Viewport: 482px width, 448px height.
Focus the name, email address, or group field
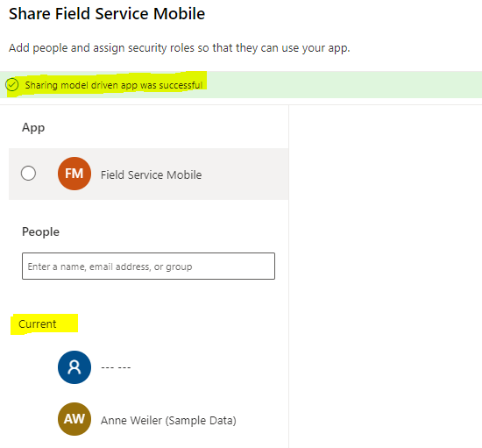[148, 266]
